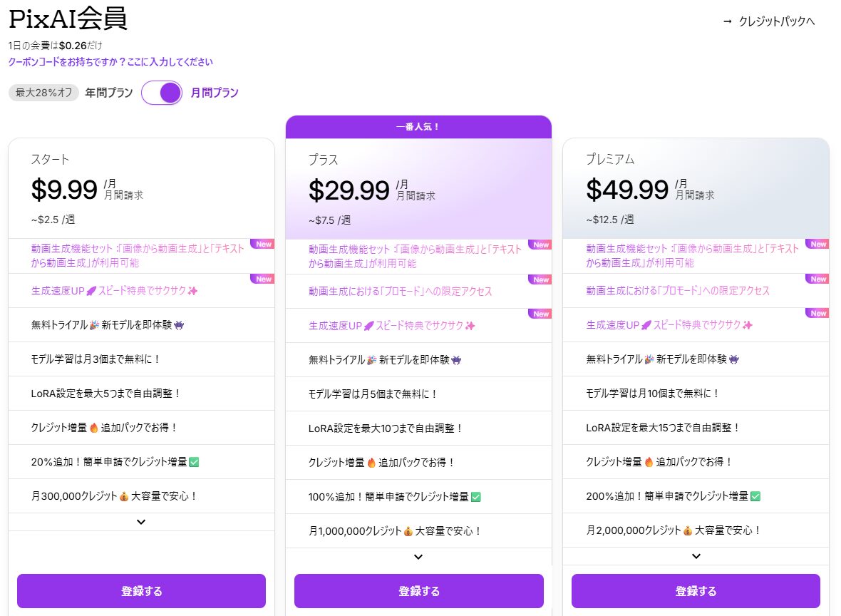
Task: Click New badge on スタート video feature
Action: pos(263,244)
